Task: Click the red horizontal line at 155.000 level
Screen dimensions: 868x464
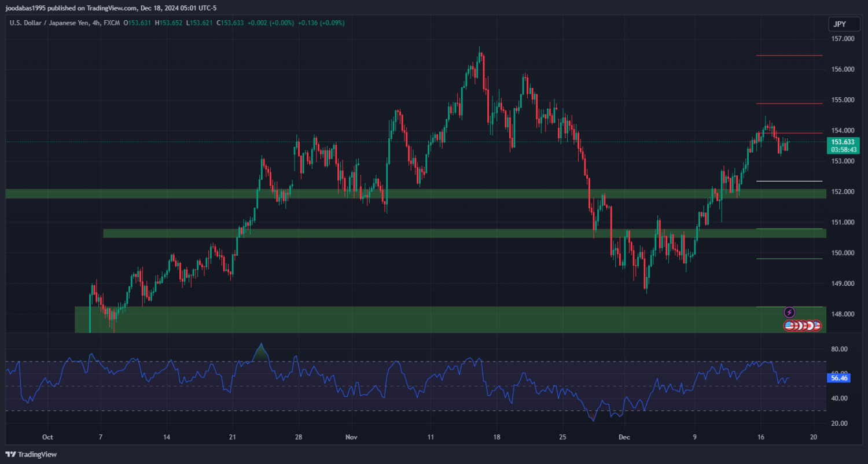Action: [789, 104]
